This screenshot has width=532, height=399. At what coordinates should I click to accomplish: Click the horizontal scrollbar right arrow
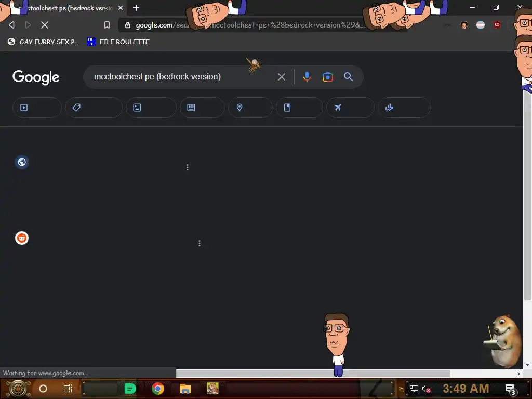[x=519, y=374]
